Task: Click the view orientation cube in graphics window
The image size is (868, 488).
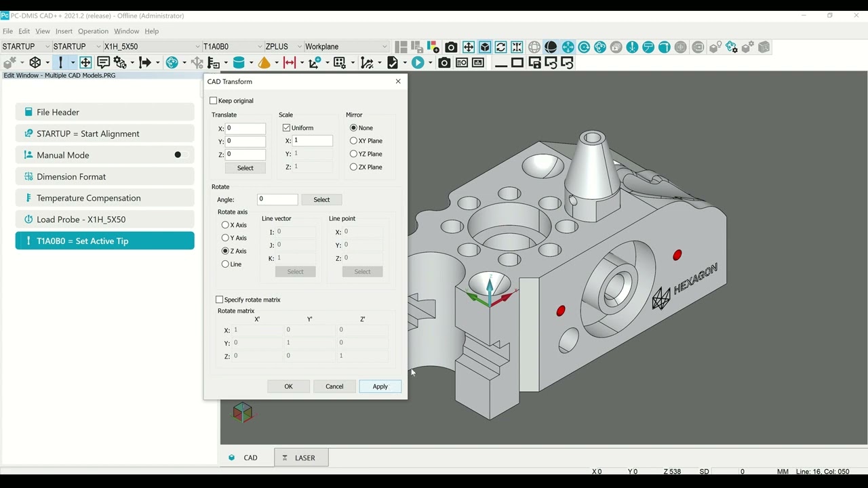Action: (242, 412)
